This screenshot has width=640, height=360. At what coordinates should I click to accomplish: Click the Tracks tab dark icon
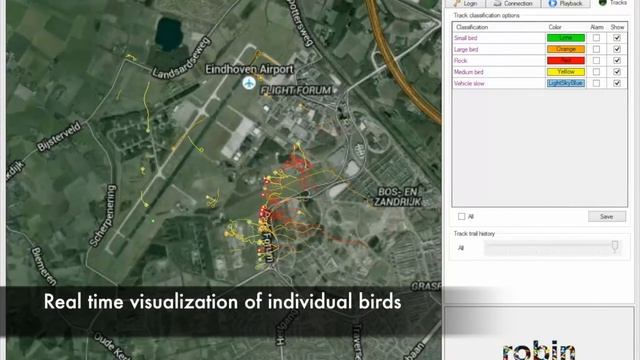[602, 2]
